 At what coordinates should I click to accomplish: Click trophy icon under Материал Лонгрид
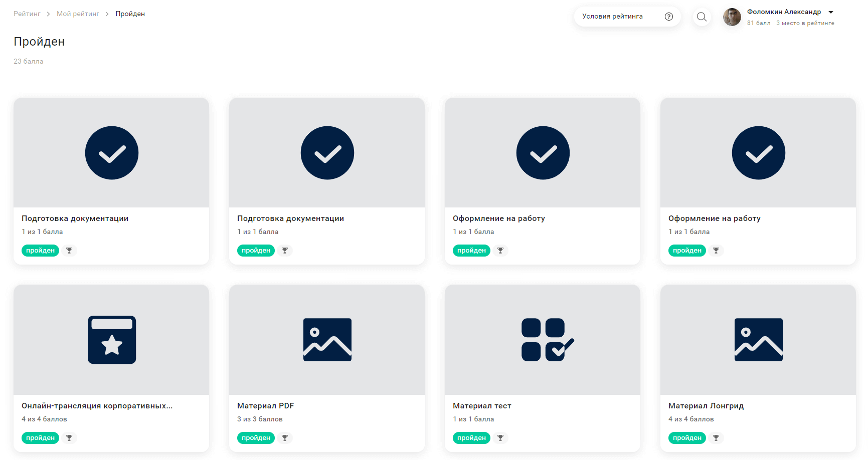[716, 438]
